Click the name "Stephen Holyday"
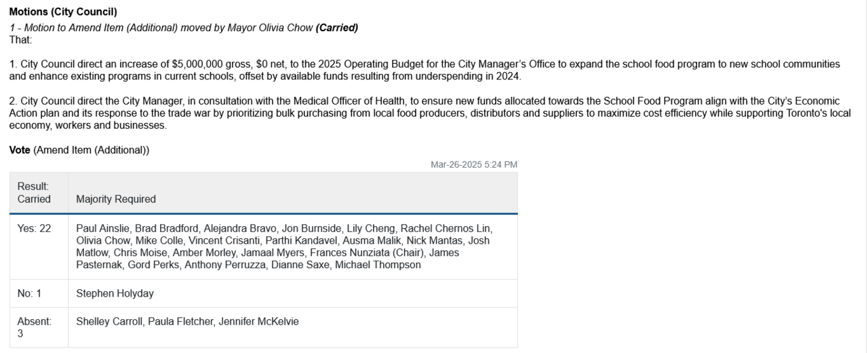868x353 pixels. pos(115,294)
